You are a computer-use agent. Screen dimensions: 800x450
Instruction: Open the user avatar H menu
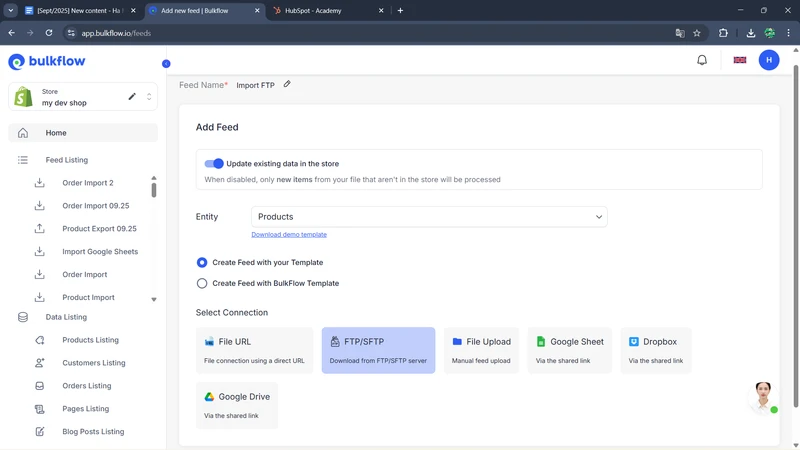click(x=769, y=60)
